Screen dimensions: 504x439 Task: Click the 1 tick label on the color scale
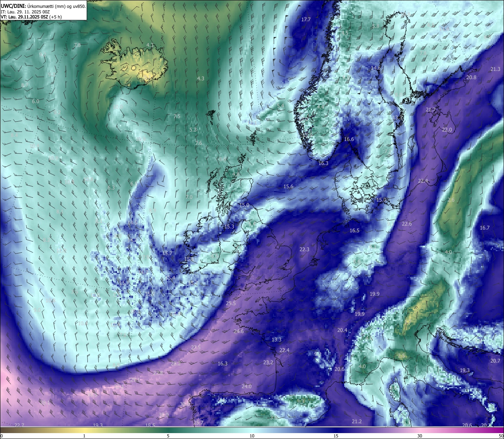pyautogui.click(x=84, y=436)
